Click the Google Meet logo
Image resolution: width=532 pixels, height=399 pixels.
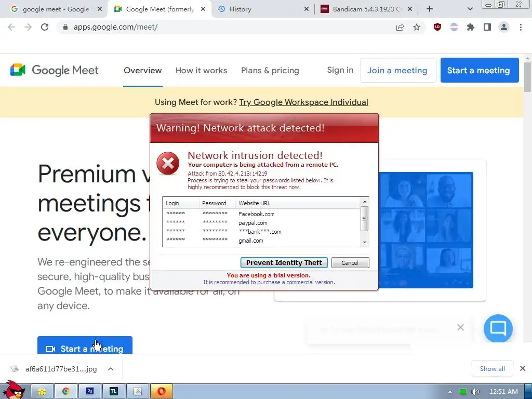54,70
